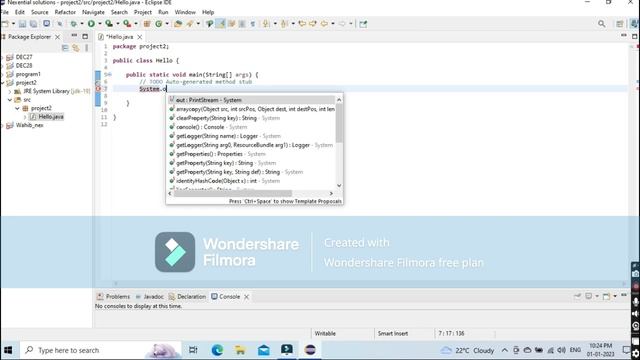640x360 pixels.
Task: Toggle Link with Editor in Package Explorer
Action: pyautogui.click(x=76, y=48)
